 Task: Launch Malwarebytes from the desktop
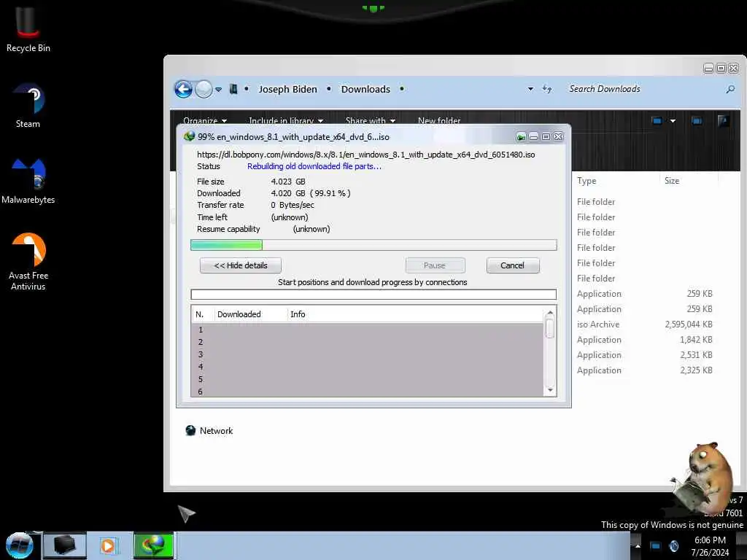28,182
